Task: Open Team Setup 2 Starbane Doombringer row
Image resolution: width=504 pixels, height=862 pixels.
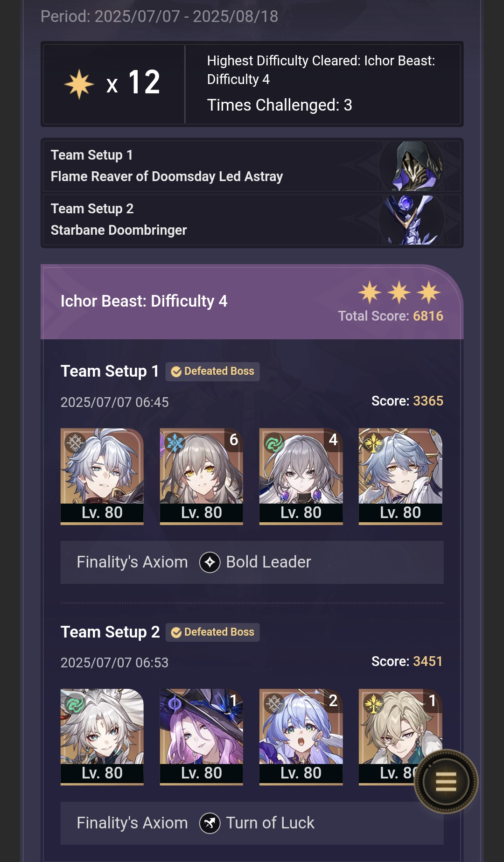Action: [252, 220]
